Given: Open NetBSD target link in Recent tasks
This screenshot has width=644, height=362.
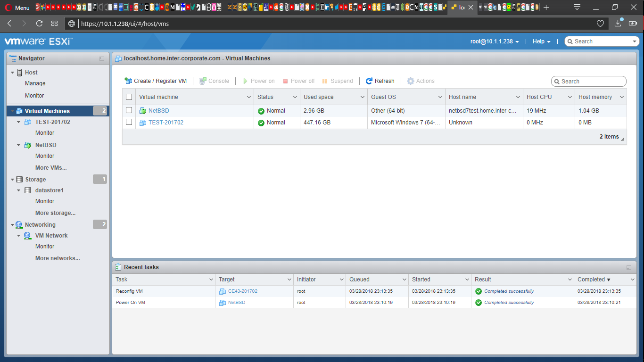Looking at the screenshot, I should tap(237, 303).
